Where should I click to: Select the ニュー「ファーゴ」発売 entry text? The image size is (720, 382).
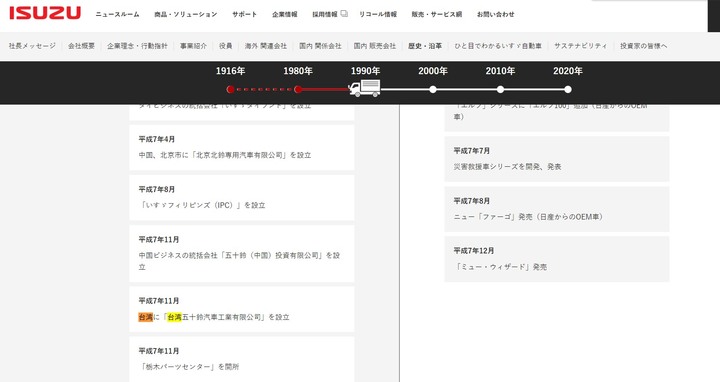pos(529,217)
